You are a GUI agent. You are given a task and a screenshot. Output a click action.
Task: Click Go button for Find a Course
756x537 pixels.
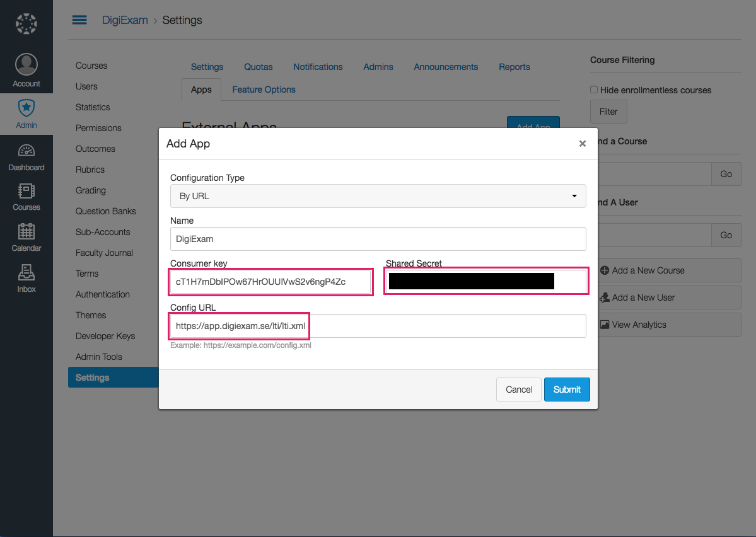click(726, 174)
